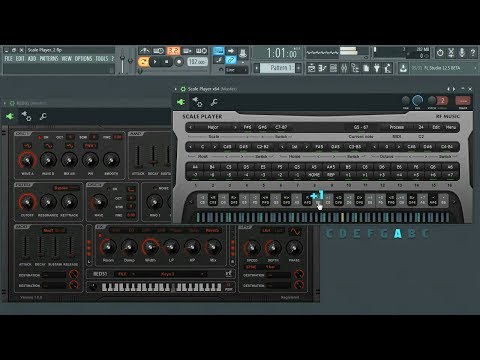
Task: Click the Edit button in Scale Player
Action: pos(436,127)
